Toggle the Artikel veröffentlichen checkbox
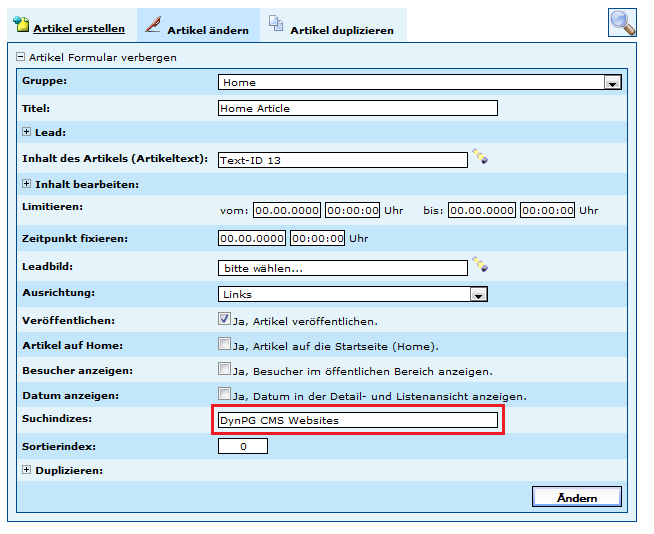 (x=225, y=321)
